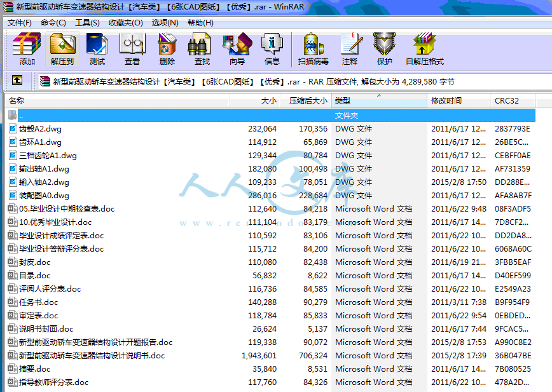Select file 说明书封面.doc
552x392 pixels.
pyautogui.click(x=46, y=329)
